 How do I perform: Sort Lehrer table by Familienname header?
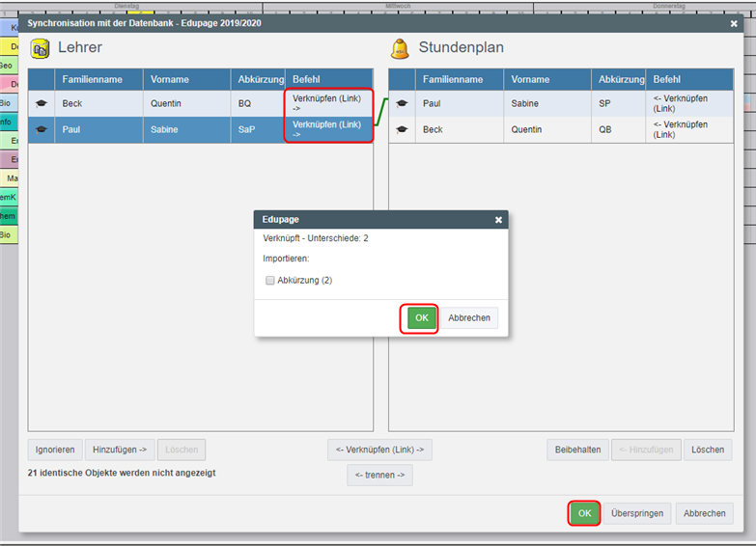98,79
